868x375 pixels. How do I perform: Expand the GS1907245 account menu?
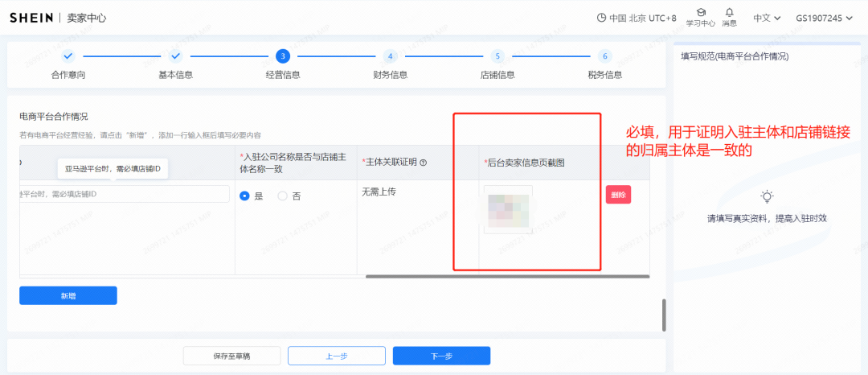[824, 18]
